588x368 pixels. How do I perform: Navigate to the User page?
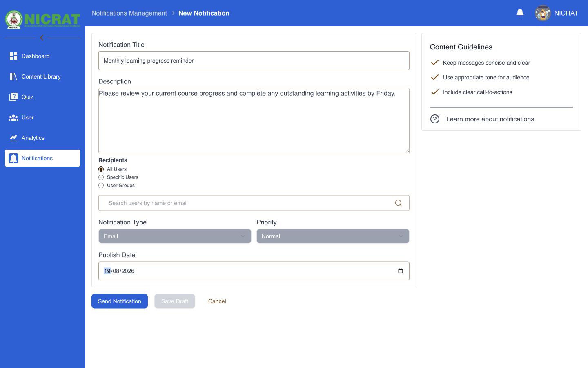point(42,117)
